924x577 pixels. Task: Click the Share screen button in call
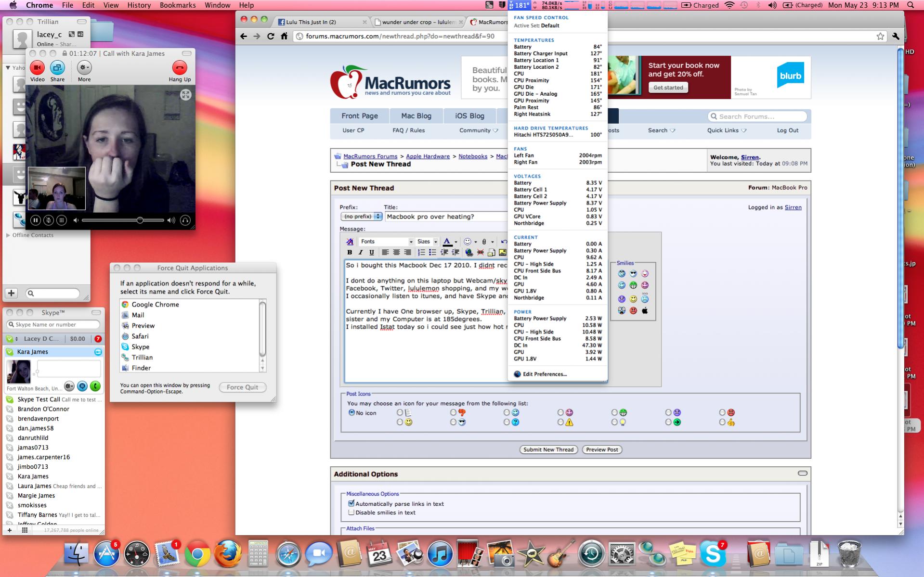point(57,68)
